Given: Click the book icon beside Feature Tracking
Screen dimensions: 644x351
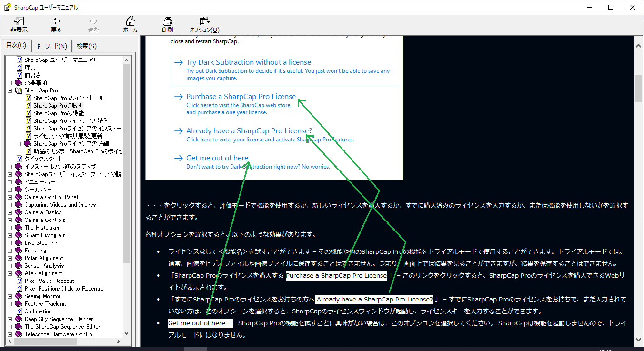Looking at the screenshot, I should pyautogui.click(x=19, y=304).
